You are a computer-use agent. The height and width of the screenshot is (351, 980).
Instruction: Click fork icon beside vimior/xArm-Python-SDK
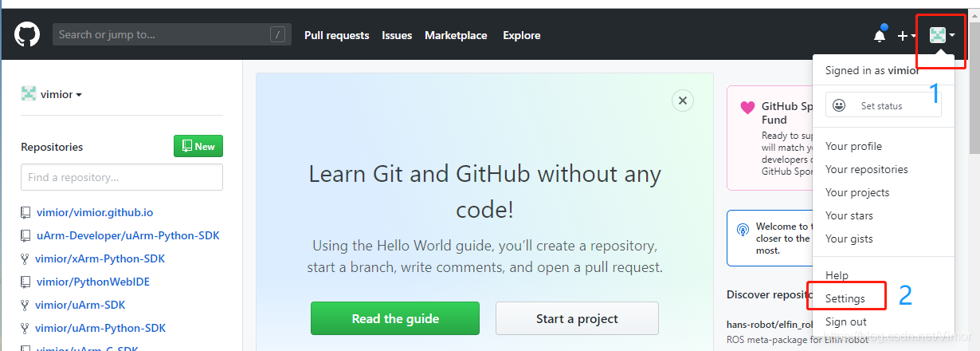coord(25,259)
